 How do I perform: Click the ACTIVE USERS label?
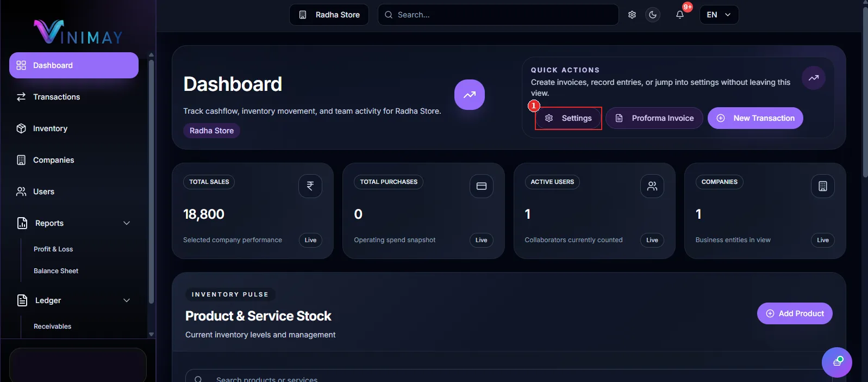(552, 182)
